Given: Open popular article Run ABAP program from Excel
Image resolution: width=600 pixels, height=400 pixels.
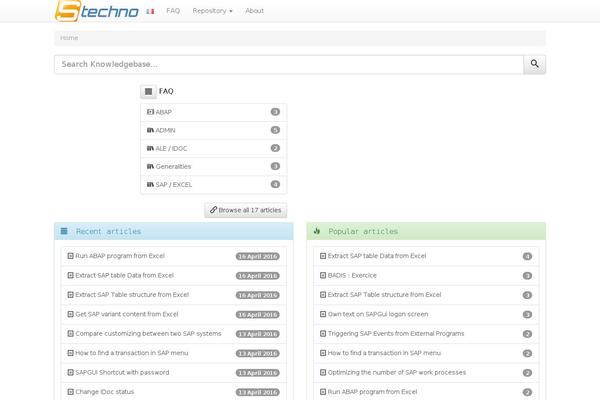Looking at the screenshot, I should pos(372,392).
